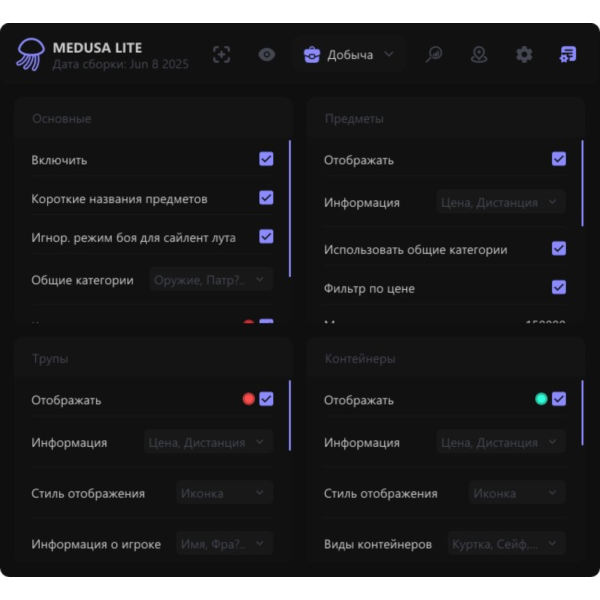
Task: Open the map pin location icon
Action: (479, 55)
